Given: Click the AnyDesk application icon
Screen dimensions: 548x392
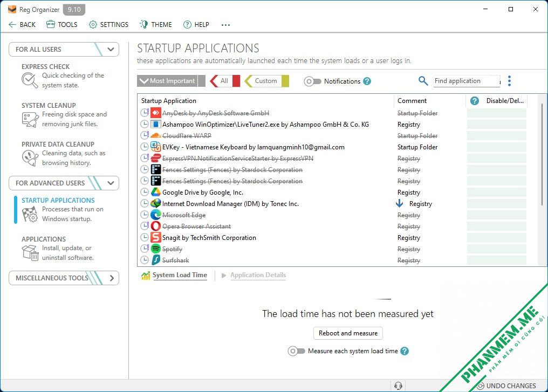Looking at the screenshot, I should (x=155, y=113).
